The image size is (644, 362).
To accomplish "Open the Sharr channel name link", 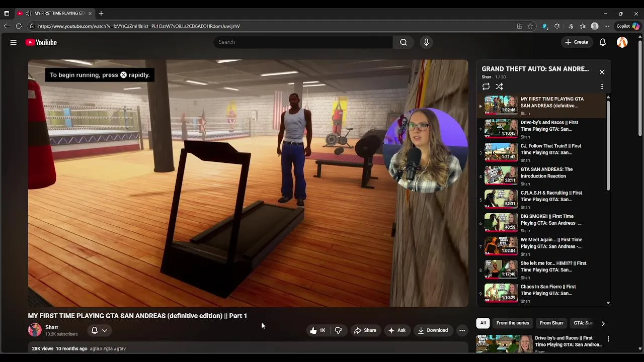I will [x=52, y=327].
